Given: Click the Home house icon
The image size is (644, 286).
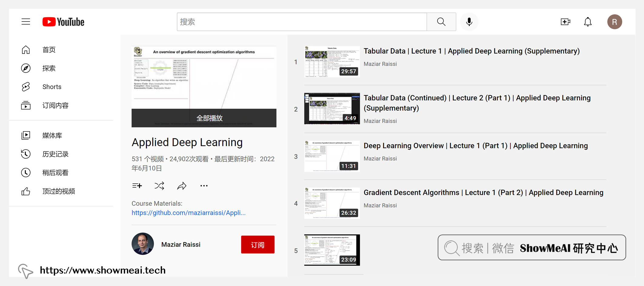Looking at the screenshot, I should click(x=26, y=50).
